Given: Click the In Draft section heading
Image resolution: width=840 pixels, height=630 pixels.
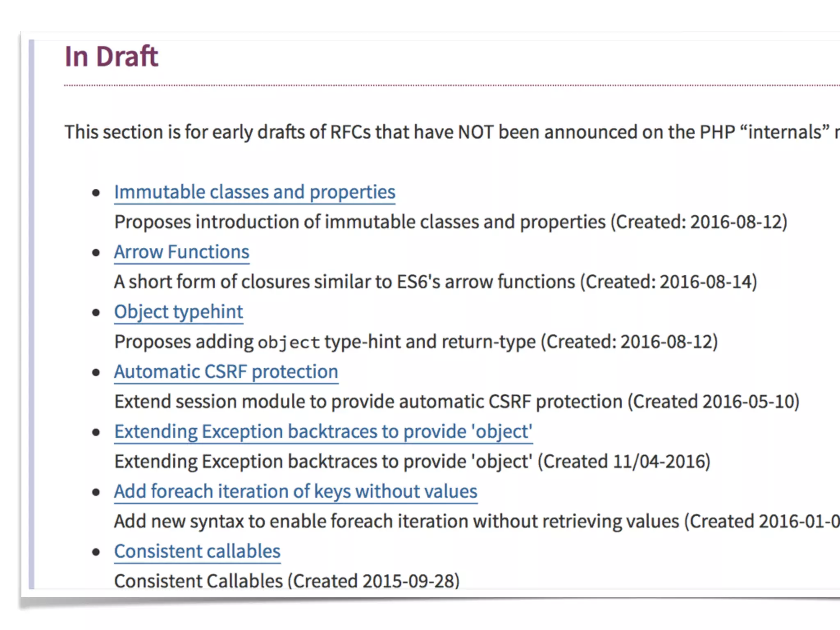Looking at the screenshot, I should (112, 56).
